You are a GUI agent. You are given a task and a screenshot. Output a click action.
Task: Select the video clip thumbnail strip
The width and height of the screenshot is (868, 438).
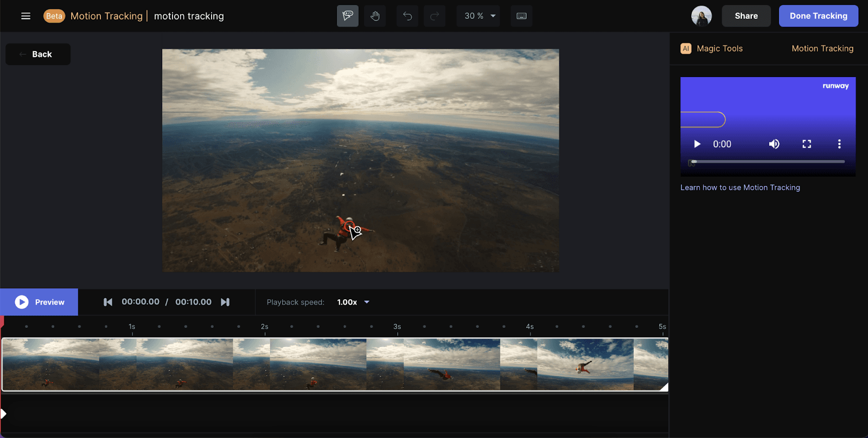(335, 364)
